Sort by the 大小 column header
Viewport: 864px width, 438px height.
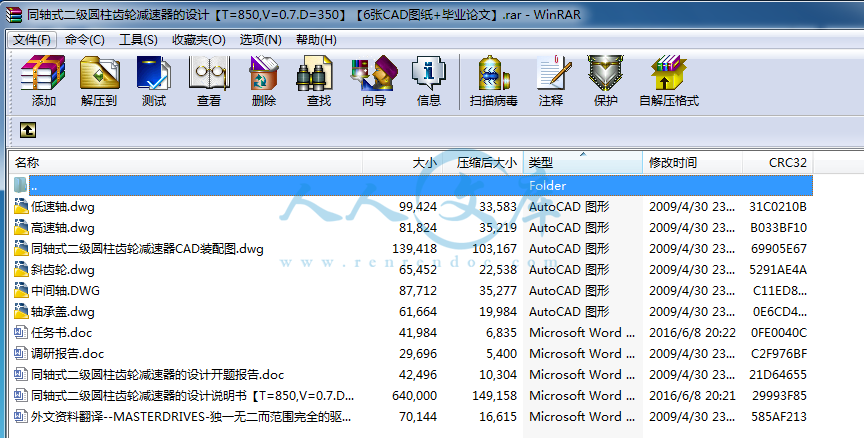(x=402, y=163)
